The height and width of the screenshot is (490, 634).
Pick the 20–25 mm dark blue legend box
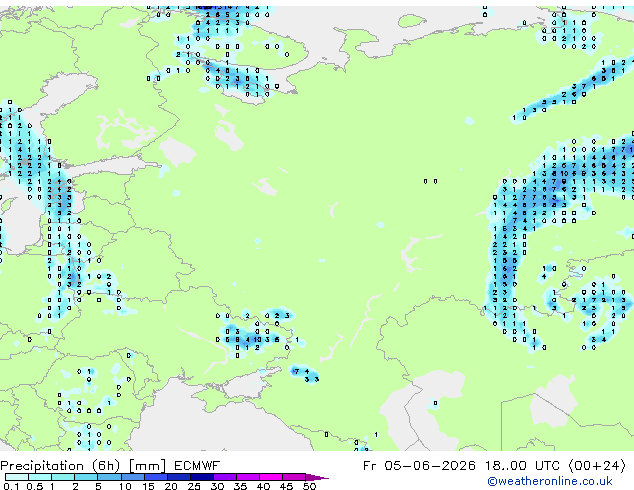click(x=179, y=477)
